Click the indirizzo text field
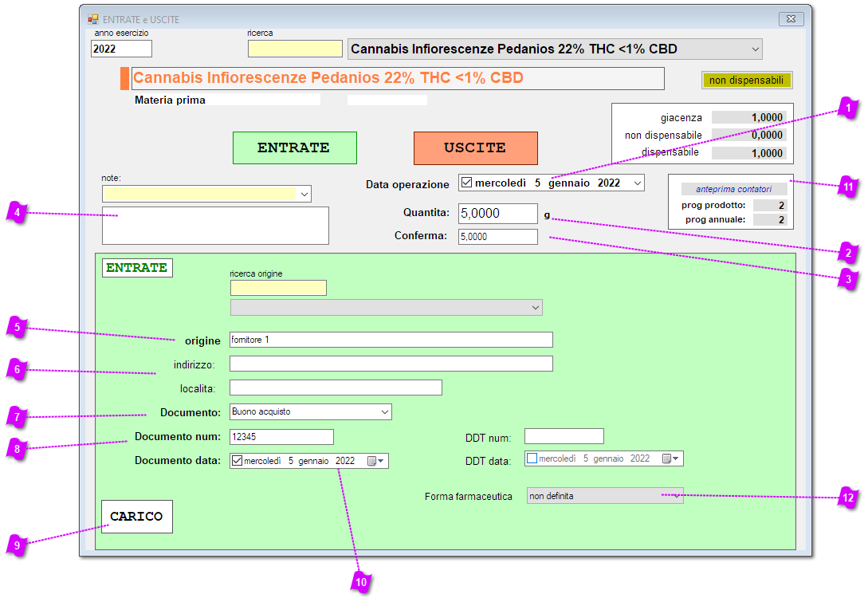This screenshot has height=602, width=868. [391, 364]
